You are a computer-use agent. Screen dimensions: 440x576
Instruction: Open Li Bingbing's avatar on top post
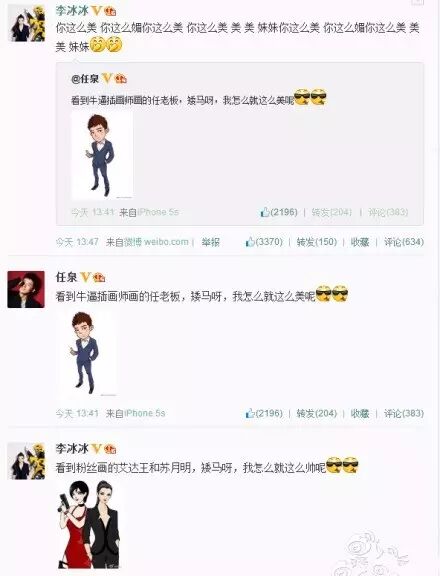click(x=26, y=23)
